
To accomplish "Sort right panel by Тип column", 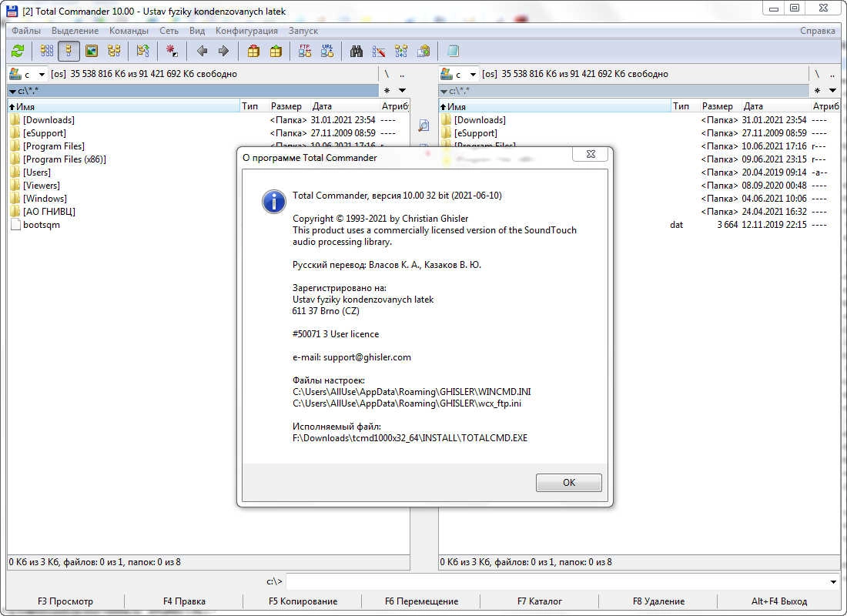I will coord(685,106).
